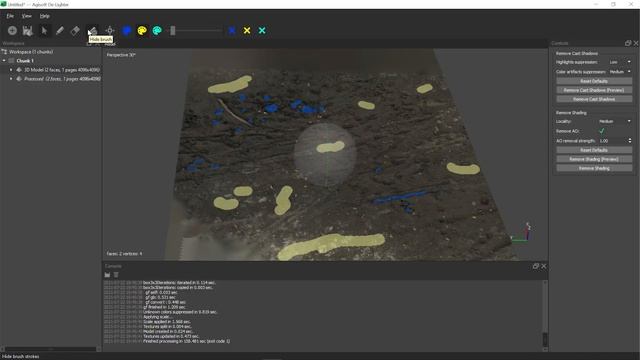This screenshot has height=360, width=640.
Task: Open Color artifacts suppression dropdown
Action: (620, 72)
